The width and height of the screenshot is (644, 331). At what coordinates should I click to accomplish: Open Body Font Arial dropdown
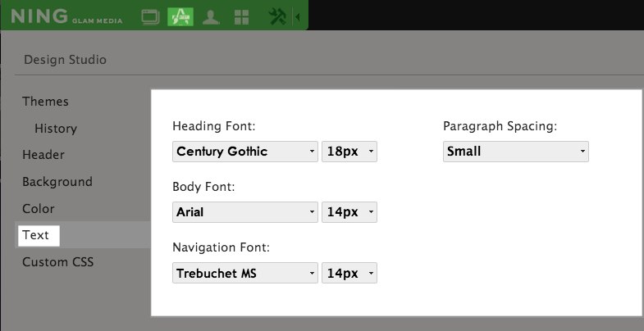pyautogui.click(x=245, y=212)
